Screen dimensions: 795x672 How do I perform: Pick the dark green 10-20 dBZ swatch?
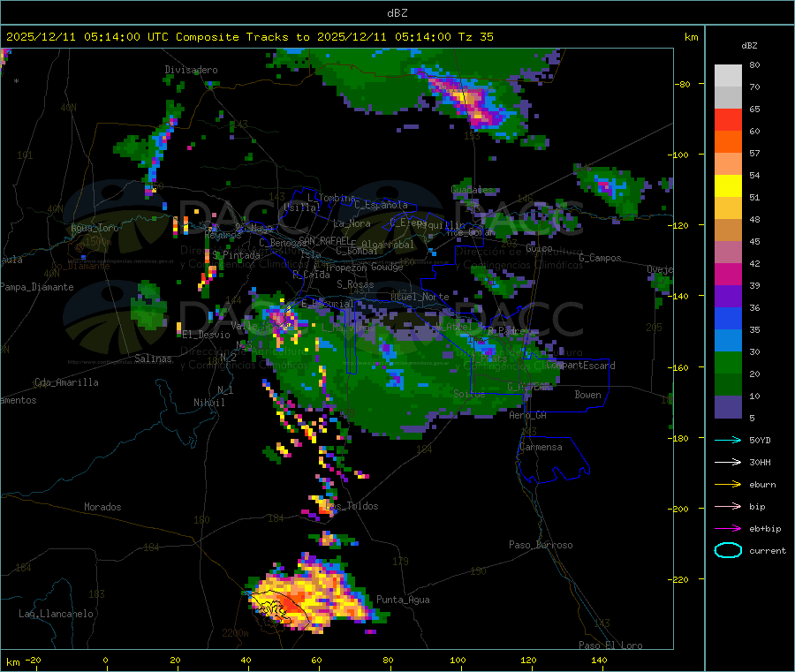click(x=728, y=385)
